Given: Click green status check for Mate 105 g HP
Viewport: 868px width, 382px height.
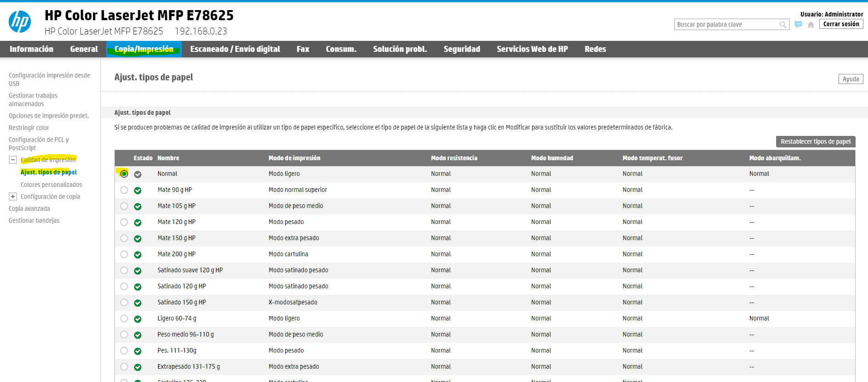Looking at the screenshot, I should pyautogui.click(x=138, y=207).
